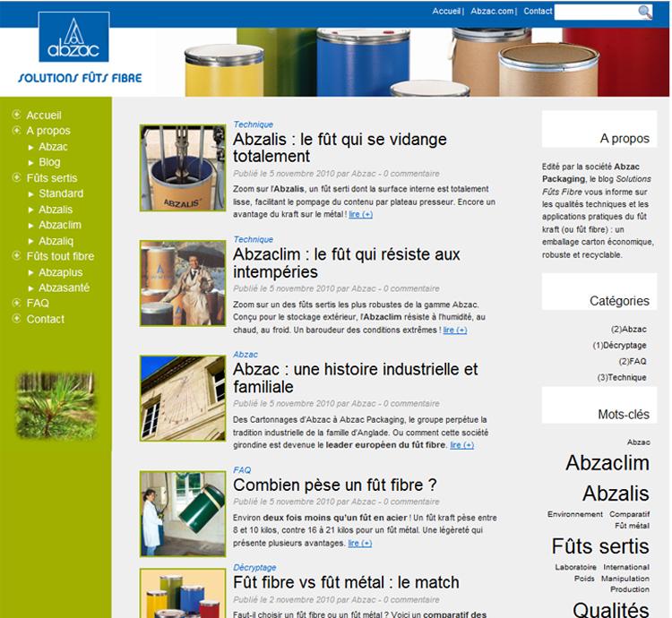The height and width of the screenshot is (618, 672).
Task: Open the Abzalis drum article thumbnail
Action: [183, 167]
